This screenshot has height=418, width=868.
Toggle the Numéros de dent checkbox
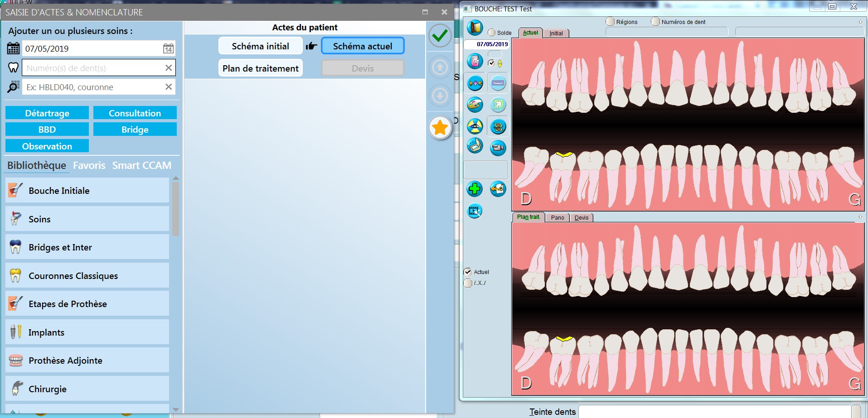(x=655, y=22)
